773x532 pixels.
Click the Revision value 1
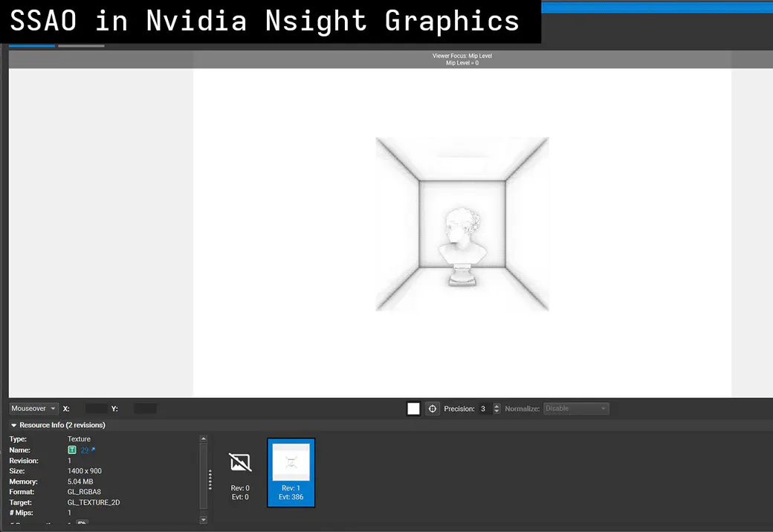point(69,461)
